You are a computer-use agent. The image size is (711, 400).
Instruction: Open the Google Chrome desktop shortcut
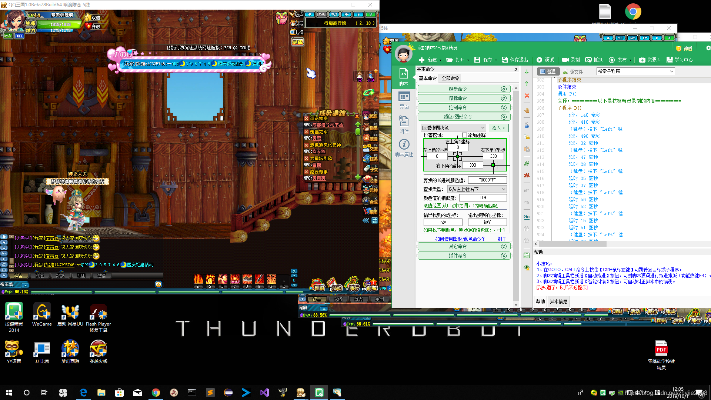click(633, 12)
